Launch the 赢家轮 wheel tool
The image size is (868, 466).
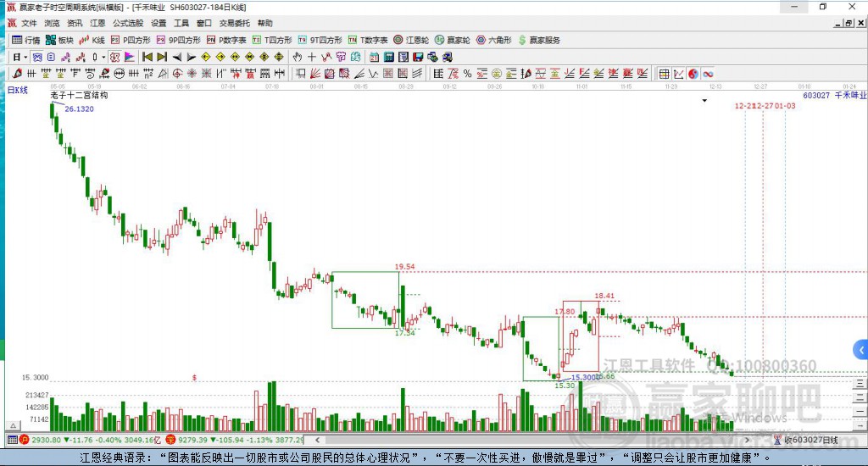pos(453,40)
